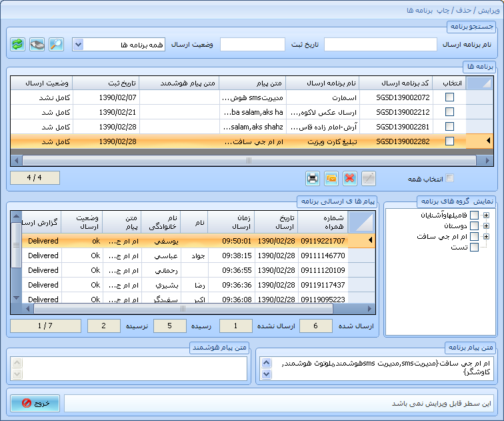Sort by کد برنامه ارسال column header
The height and width of the screenshot is (421, 504).
tap(396, 83)
